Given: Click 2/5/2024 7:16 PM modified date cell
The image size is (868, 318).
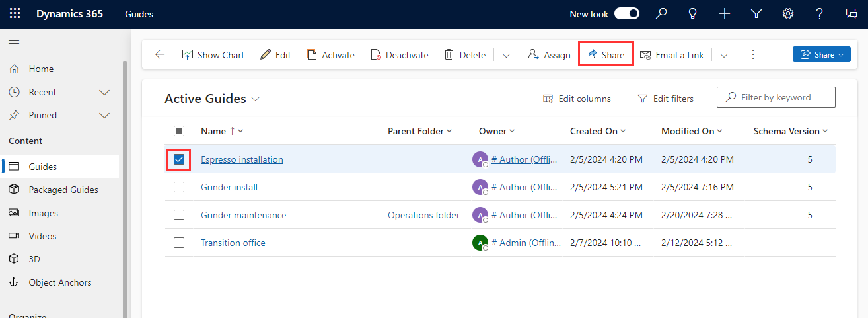Looking at the screenshot, I should pyautogui.click(x=698, y=187).
